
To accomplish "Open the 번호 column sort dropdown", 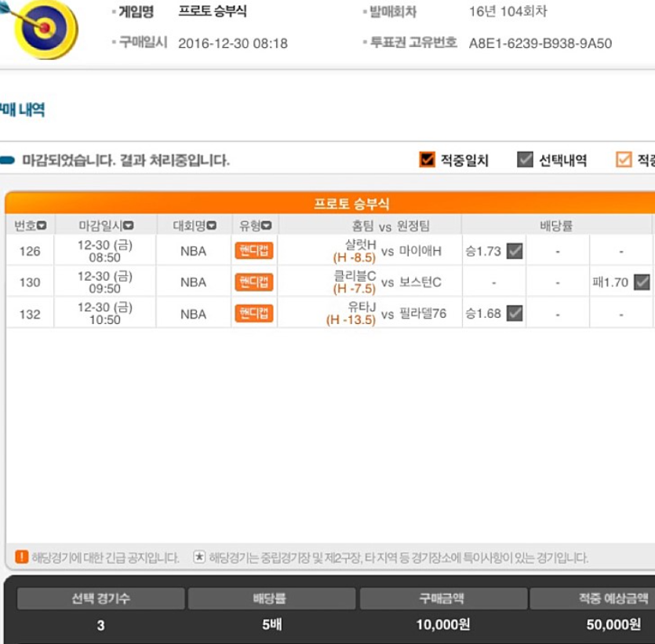I will (x=42, y=226).
